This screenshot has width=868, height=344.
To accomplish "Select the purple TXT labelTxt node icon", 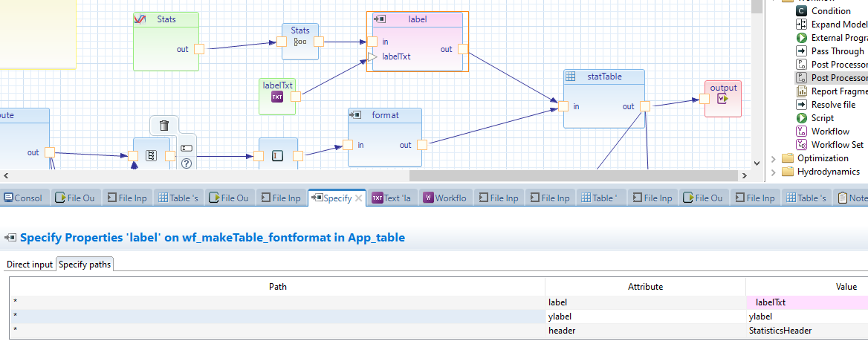I will tap(277, 97).
